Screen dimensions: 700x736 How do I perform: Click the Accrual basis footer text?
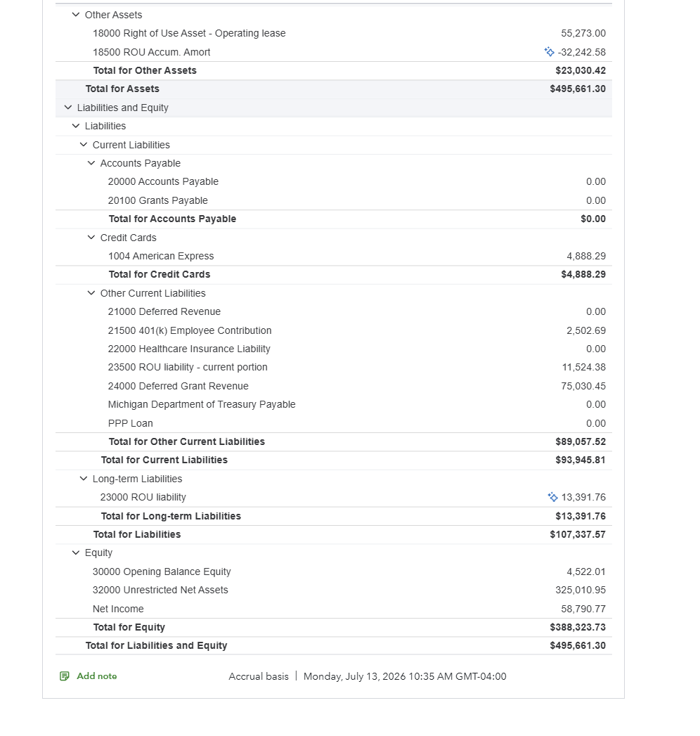click(x=259, y=676)
